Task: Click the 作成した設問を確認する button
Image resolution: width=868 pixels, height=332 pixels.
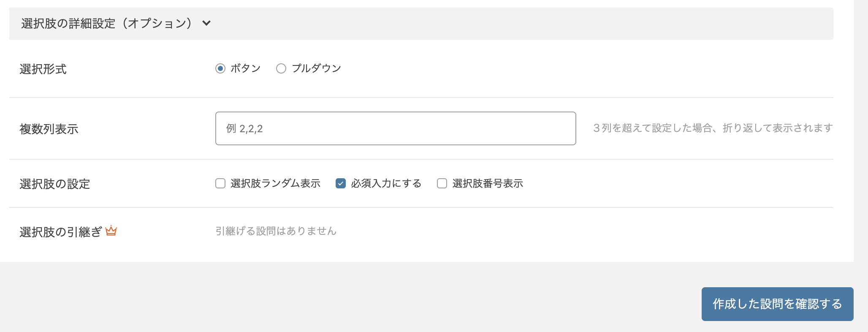Action: pyautogui.click(x=778, y=304)
